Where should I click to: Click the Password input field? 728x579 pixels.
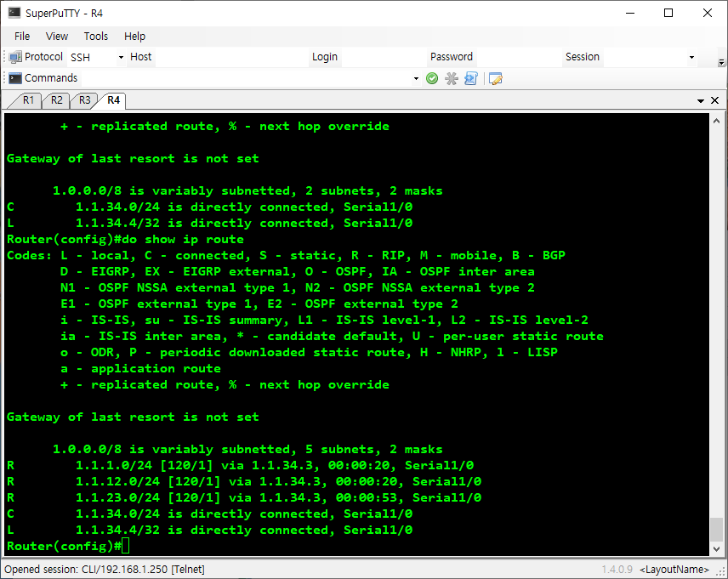(518, 57)
